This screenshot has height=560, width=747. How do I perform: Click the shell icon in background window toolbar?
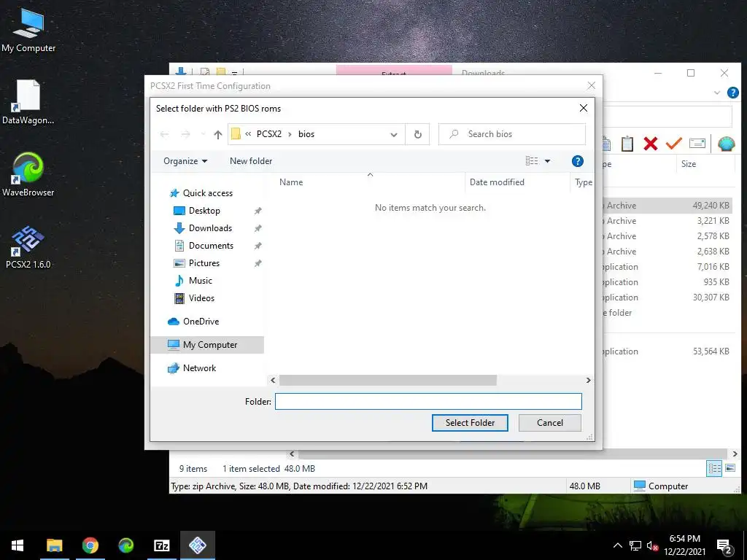[726, 144]
